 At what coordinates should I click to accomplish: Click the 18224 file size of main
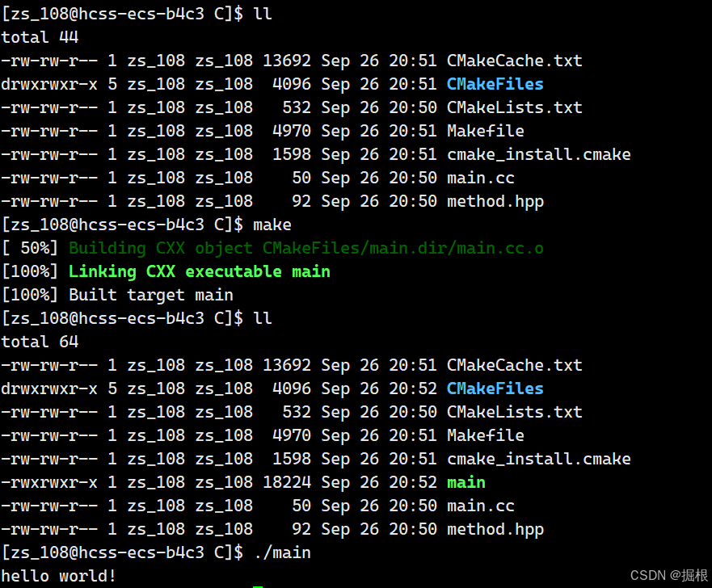(287, 482)
